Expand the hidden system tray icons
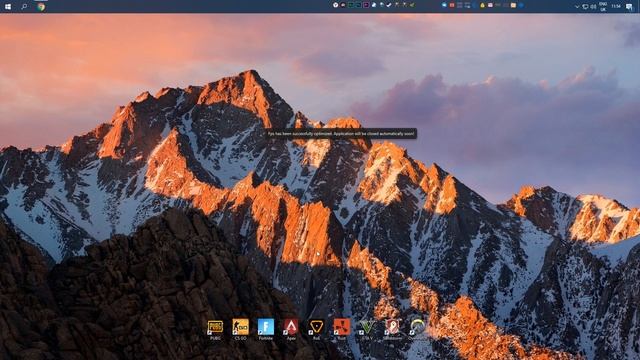The image size is (640, 360). 577,7
